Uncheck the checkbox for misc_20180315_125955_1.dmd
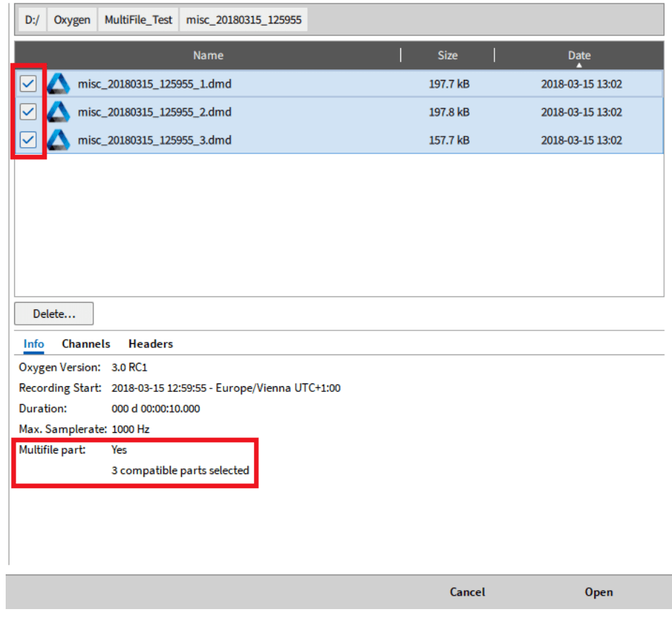 [28, 84]
